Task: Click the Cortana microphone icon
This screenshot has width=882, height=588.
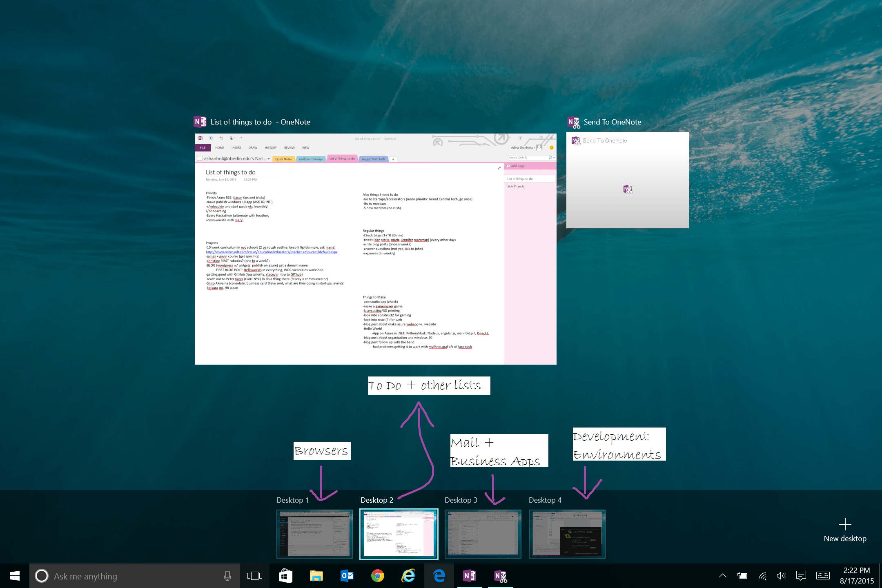Action: 227,576
